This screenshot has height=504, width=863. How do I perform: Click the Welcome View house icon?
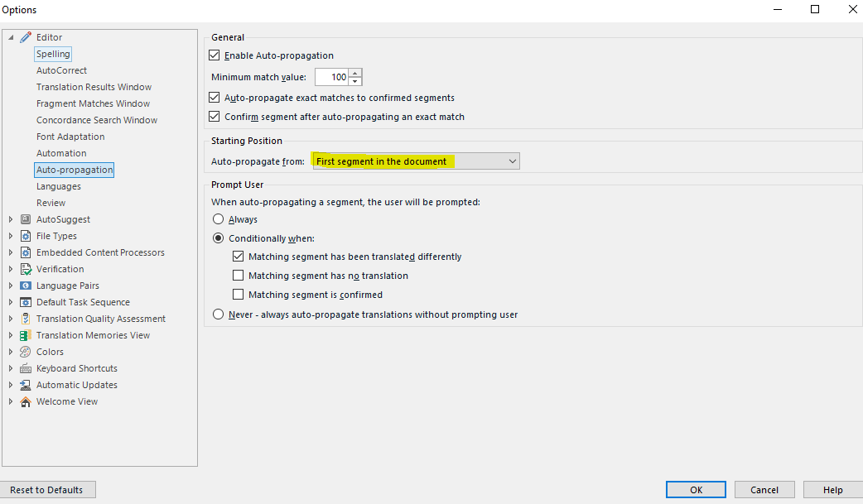click(26, 401)
